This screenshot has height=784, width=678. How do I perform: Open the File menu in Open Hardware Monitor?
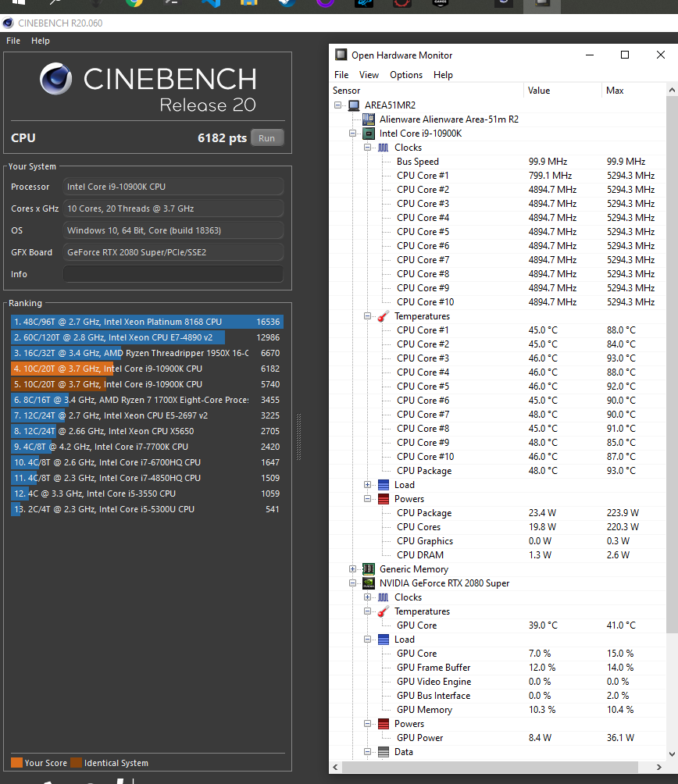point(341,74)
